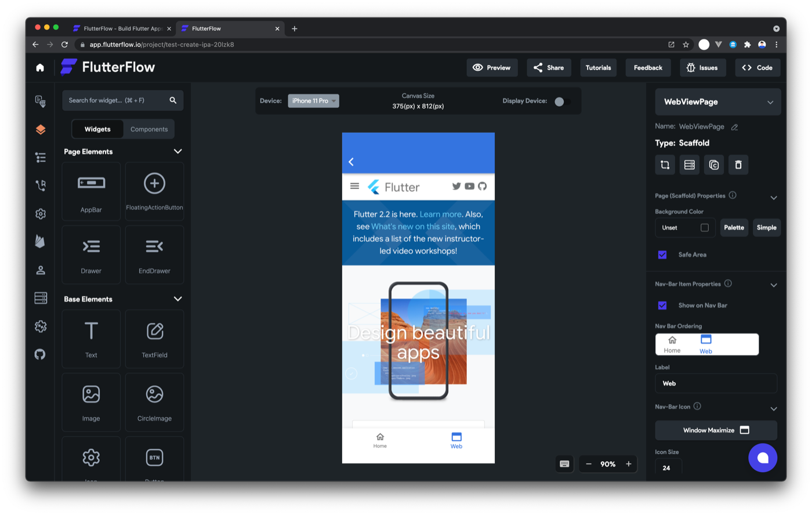Bookmark page with the star icon
Screen dimensions: 812x515
click(x=686, y=45)
